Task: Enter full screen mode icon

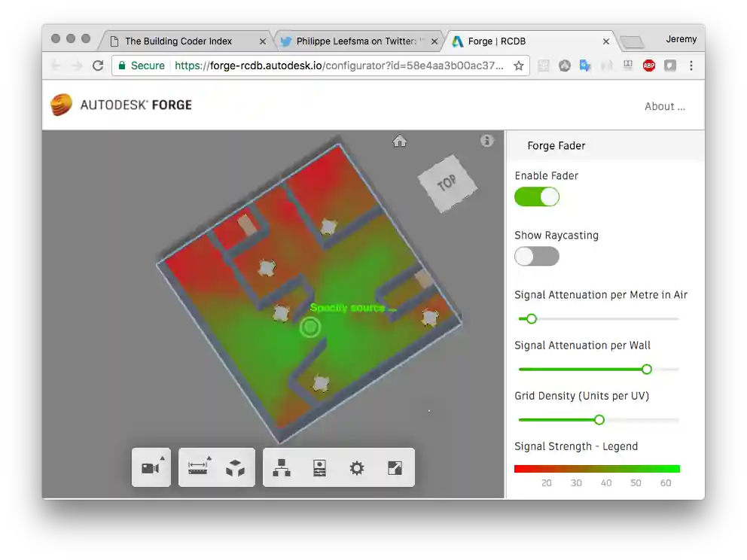Action: tap(394, 467)
